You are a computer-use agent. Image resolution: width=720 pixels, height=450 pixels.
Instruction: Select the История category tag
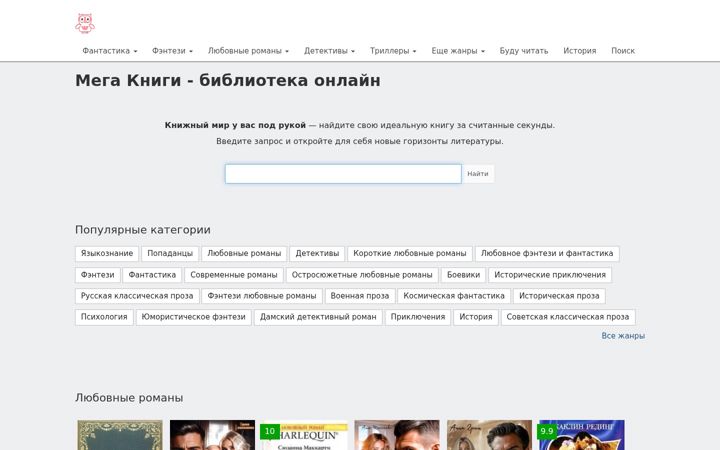(x=476, y=317)
